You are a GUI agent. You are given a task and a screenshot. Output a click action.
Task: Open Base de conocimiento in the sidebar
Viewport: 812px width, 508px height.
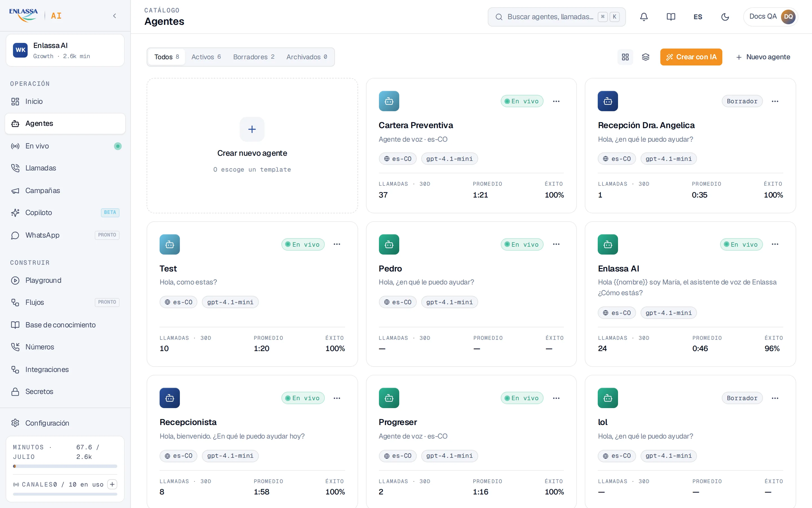point(65,325)
